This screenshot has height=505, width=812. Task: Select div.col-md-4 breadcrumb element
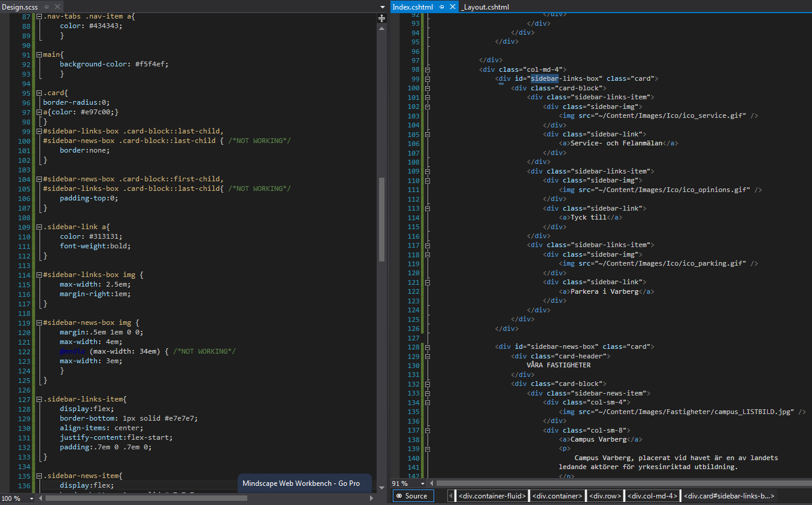tap(652, 496)
